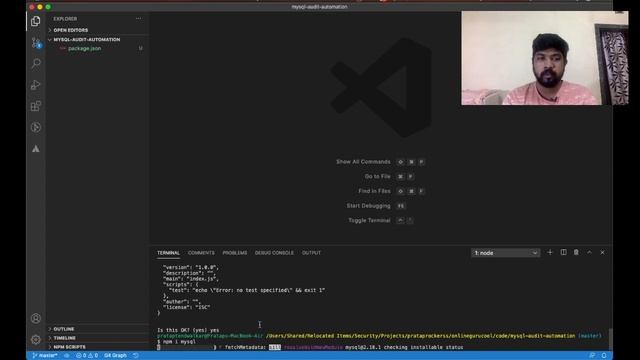
Task: Click the 'Start Debugging' hint text
Action: [369, 206]
